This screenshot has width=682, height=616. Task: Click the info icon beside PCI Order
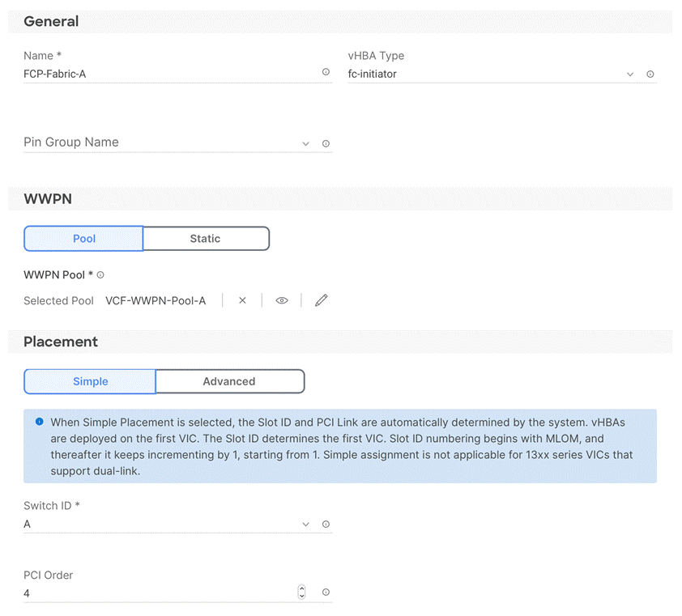(x=326, y=593)
